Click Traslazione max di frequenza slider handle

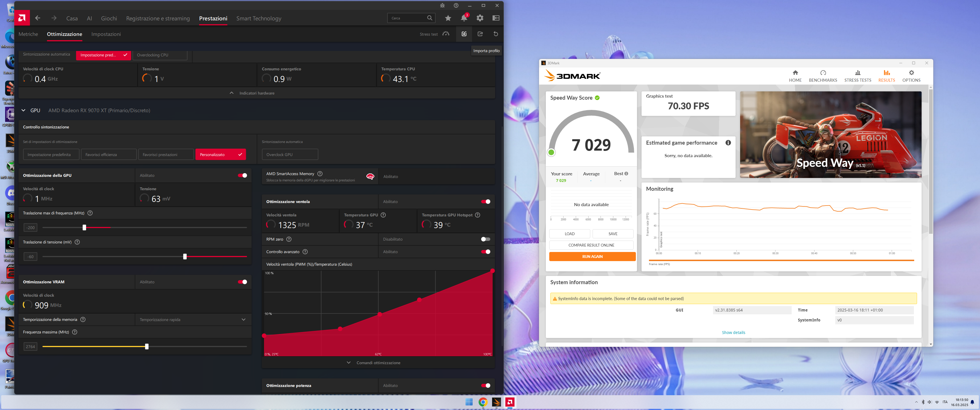click(84, 227)
